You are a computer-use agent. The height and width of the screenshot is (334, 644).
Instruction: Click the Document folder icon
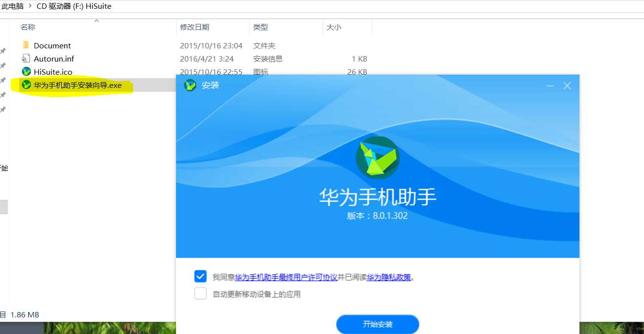tap(26, 45)
